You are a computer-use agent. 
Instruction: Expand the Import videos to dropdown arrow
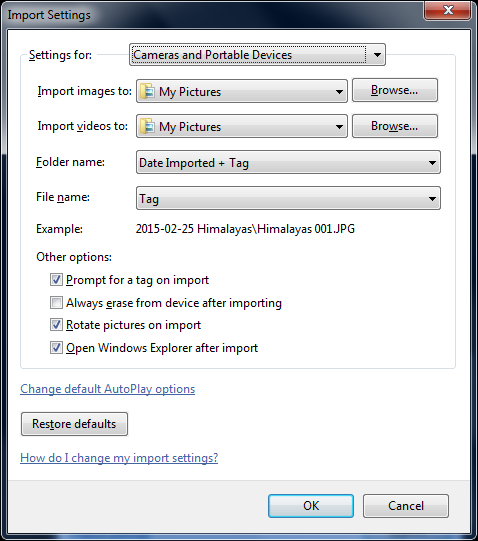pyautogui.click(x=339, y=126)
